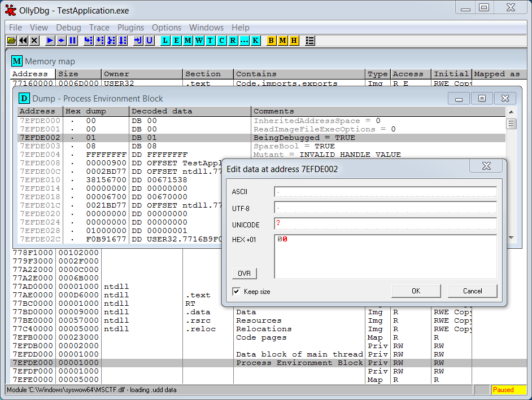
Task: Open the Plugins menu
Action: [x=130, y=28]
